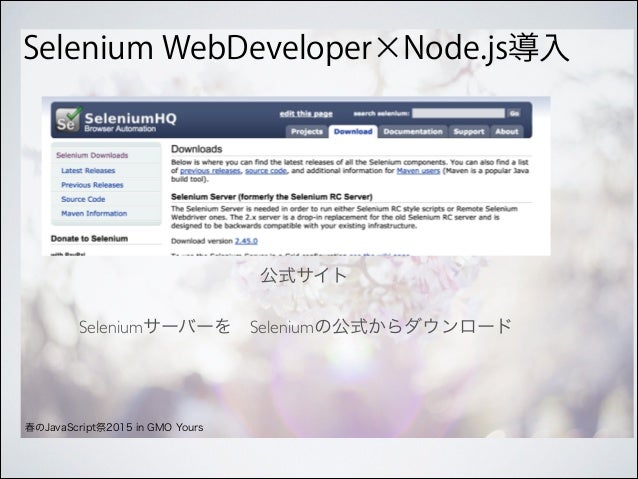Image resolution: width=638 pixels, height=479 pixels.
Task: Go to the About tab
Action: coord(507,131)
